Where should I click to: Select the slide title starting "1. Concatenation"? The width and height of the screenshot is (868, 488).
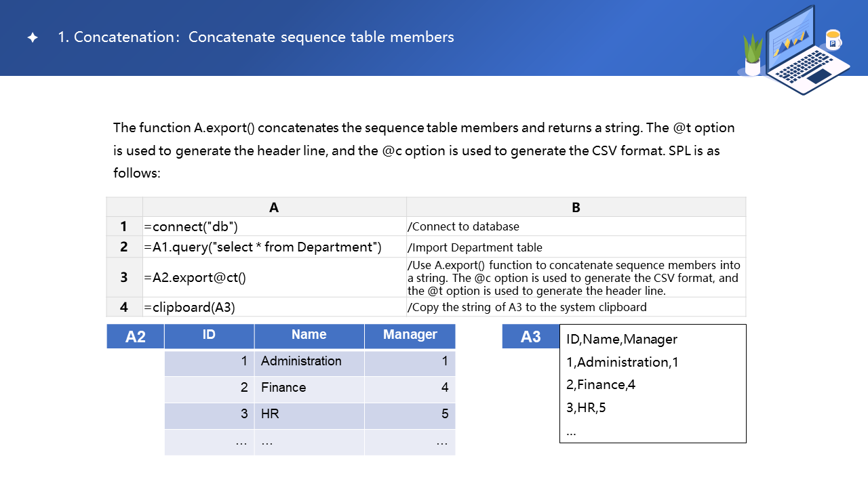tap(256, 37)
